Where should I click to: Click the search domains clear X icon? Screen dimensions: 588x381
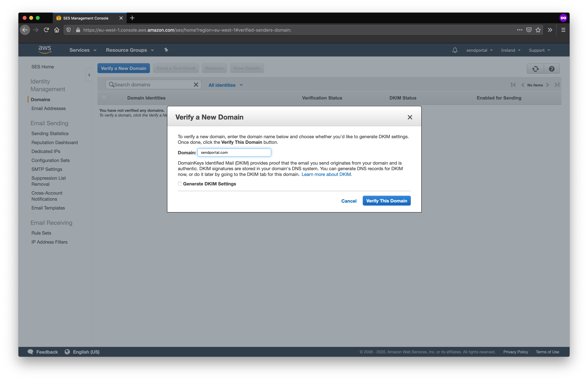click(x=196, y=84)
